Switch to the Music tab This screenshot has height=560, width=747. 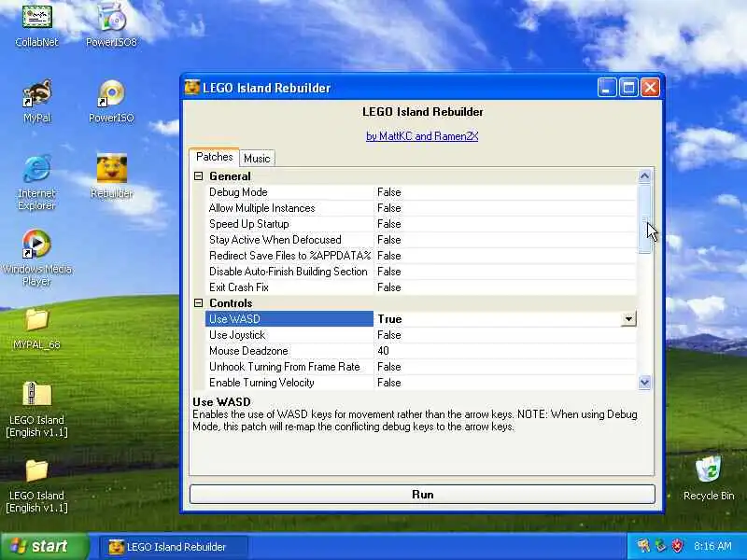pyautogui.click(x=257, y=158)
